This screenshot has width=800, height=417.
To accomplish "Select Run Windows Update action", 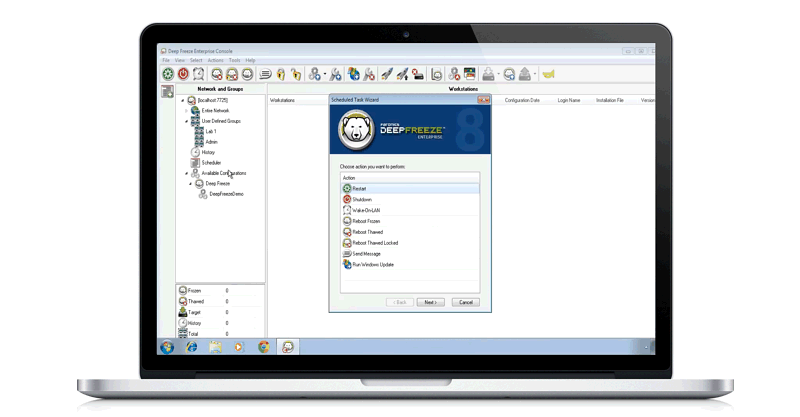I will (x=410, y=264).
